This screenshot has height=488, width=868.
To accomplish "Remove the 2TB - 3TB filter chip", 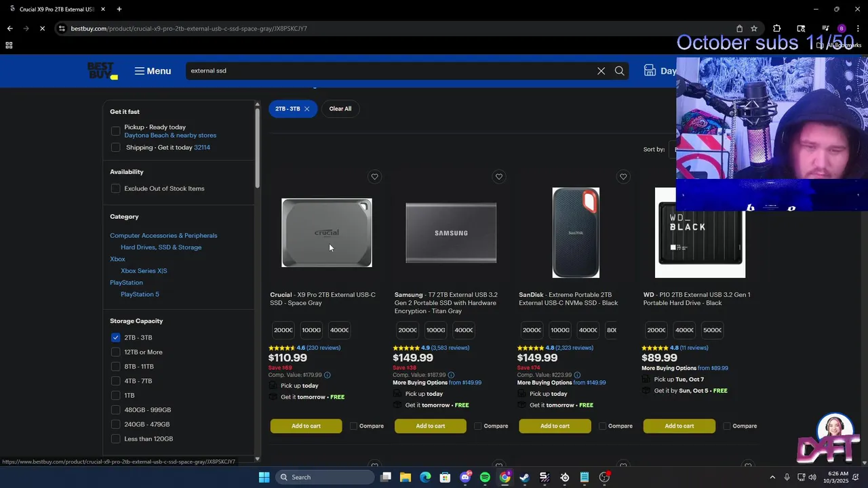I will click(x=307, y=108).
